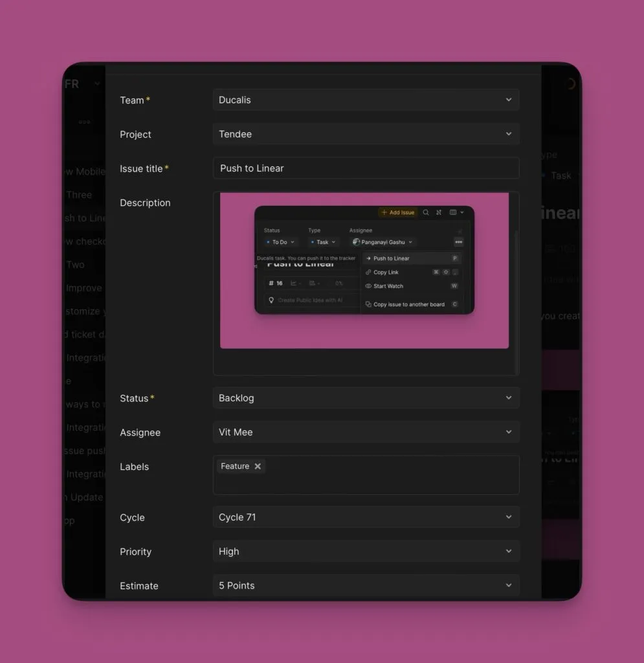The image size is (644, 663).
Task: Remove the Feature label with its x
Action: coord(258,466)
